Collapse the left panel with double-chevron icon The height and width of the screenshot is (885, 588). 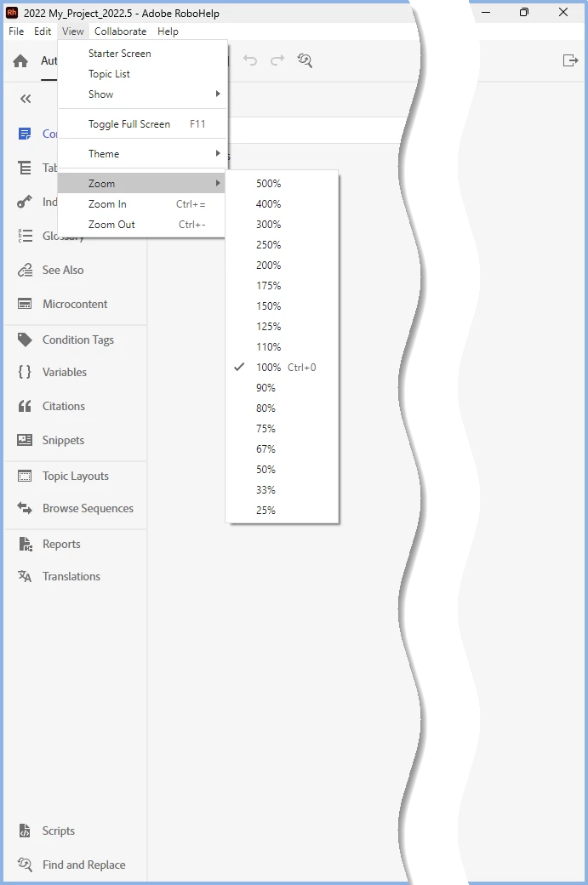(x=26, y=99)
